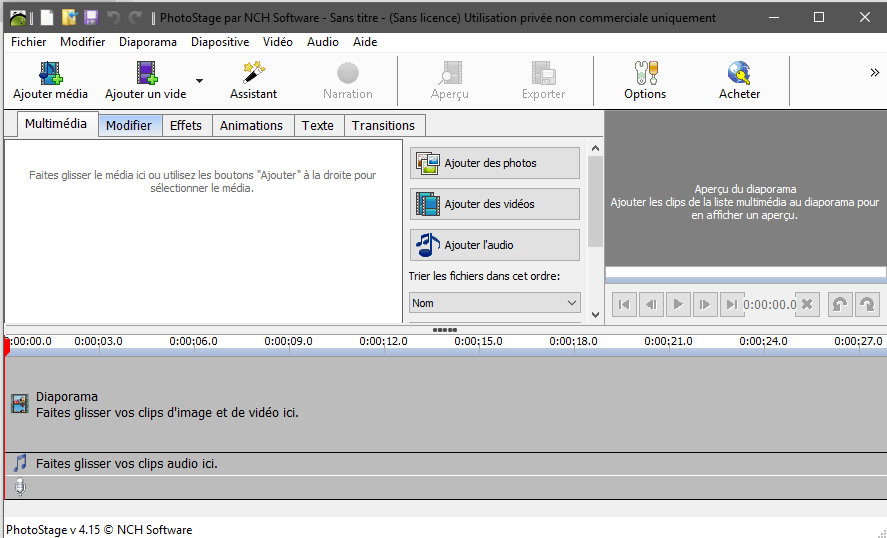Screen dimensions: 887x538
Task: Open the Diaporama menu
Action: tap(148, 42)
